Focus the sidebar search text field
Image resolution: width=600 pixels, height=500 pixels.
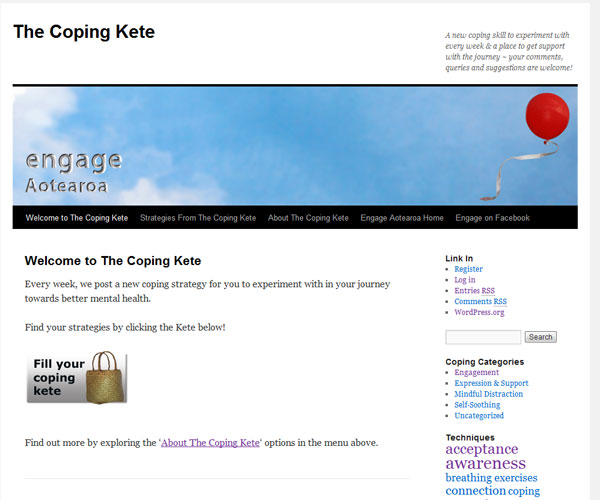pos(483,337)
